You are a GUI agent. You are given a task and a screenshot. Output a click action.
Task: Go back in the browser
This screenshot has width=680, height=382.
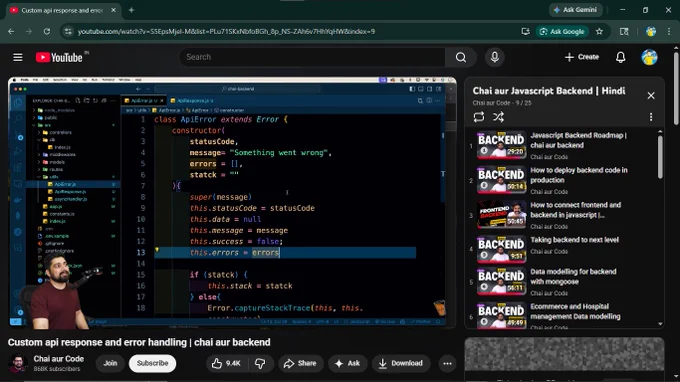(x=11, y=32)
